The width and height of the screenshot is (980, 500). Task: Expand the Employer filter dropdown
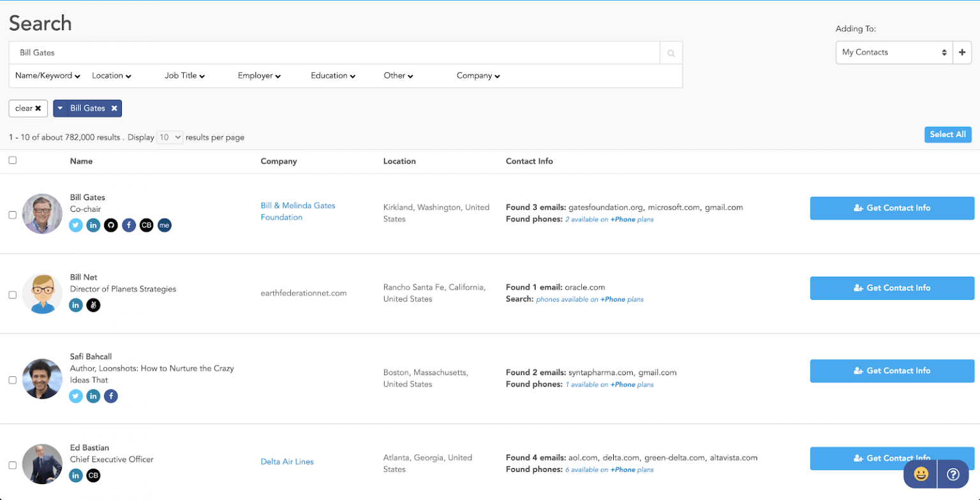(258, 75)
